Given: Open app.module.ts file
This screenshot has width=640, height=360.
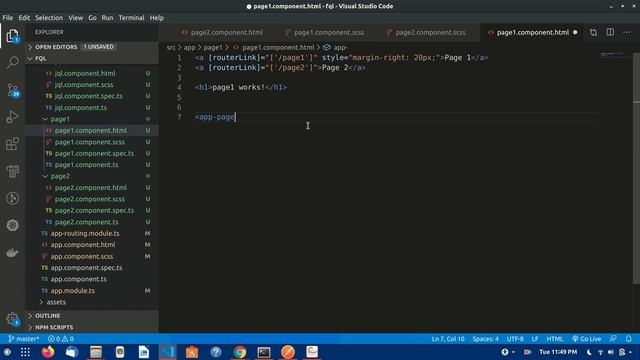Looking at the screenshot, I should click(x=73, y=291).
